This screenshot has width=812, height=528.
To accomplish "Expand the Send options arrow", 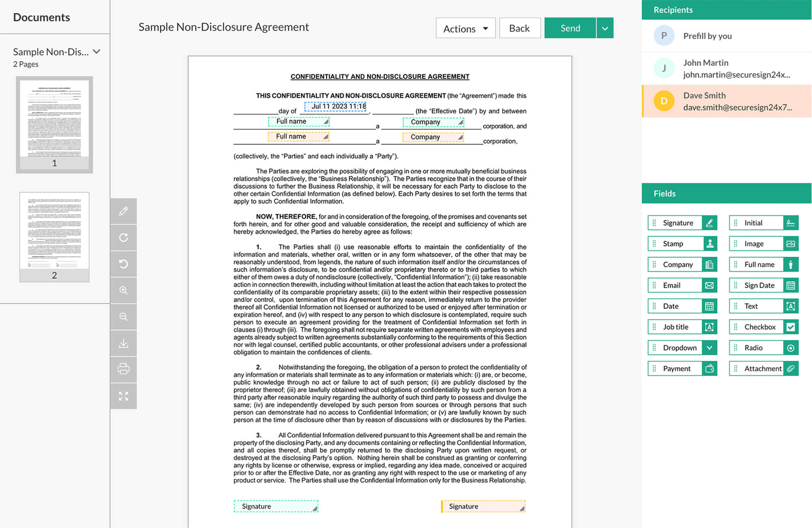I will pyautogui.click(x=605, y=28).
